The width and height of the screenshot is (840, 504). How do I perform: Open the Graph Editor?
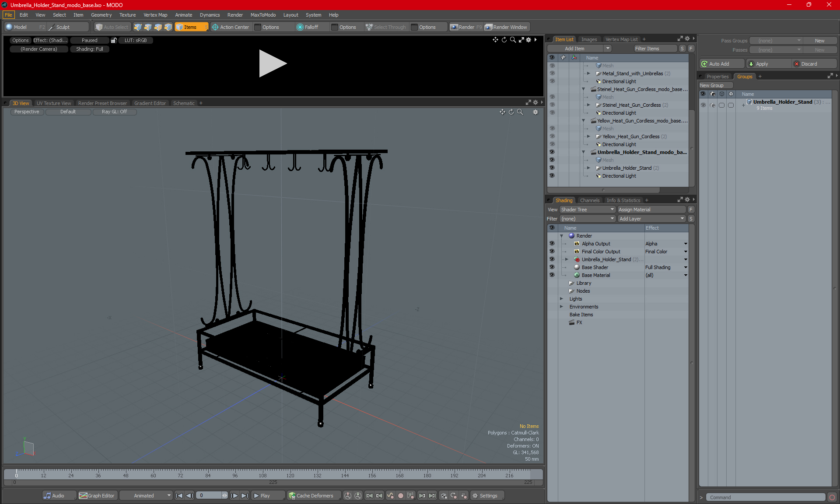pyautogui.click(x=97, y=496)
